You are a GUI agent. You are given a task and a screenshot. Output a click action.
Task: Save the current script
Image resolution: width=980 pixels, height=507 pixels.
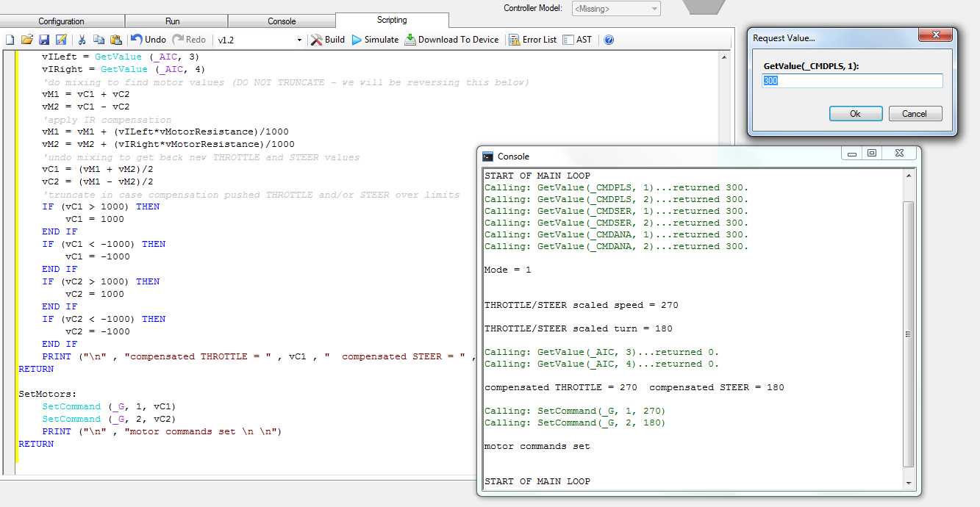coord(43,39)
